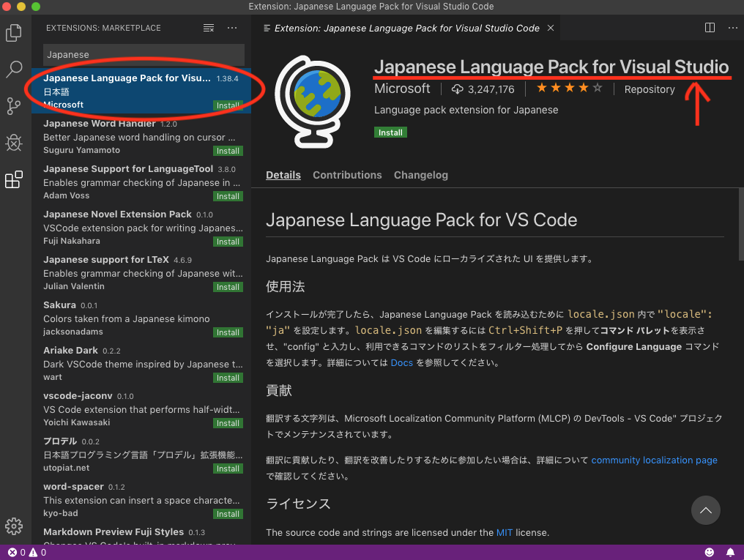Install the word-spacer extension
This screenshot has width=744, height=560.
tap(228, 514)
